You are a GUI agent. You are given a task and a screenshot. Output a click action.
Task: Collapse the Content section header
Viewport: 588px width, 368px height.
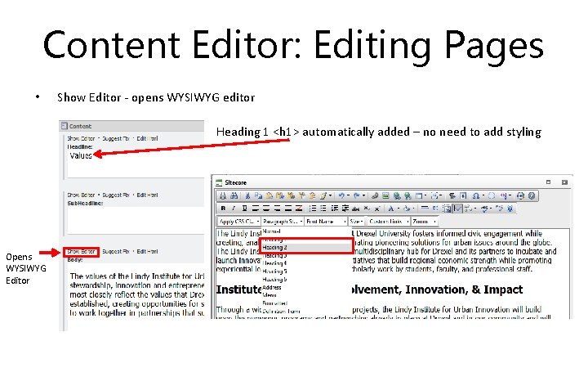click(x=131, y=126)
